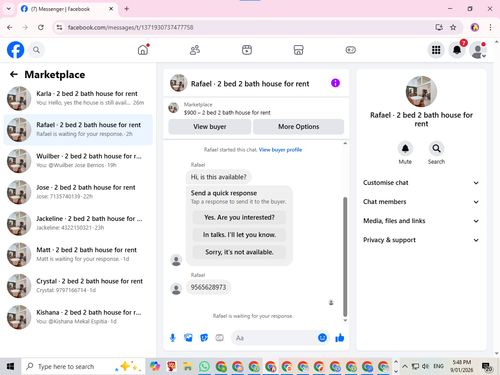
Task: Open File Explorer from the taskbar
Action: point(188,367)
